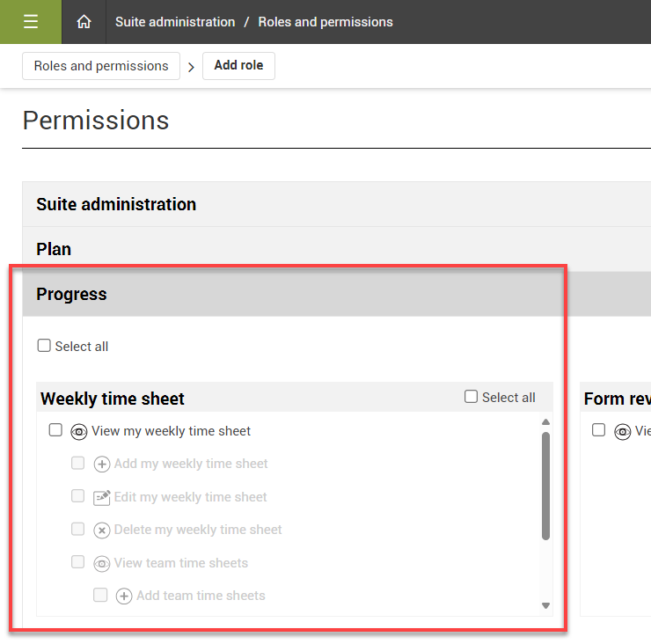651x644 pixels.
Task: Expand the Plan permissions section
Action: 54,249
